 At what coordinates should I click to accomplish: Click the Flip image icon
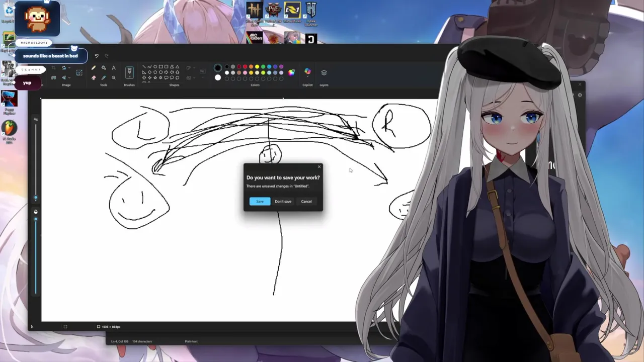(x=64, y=77)
